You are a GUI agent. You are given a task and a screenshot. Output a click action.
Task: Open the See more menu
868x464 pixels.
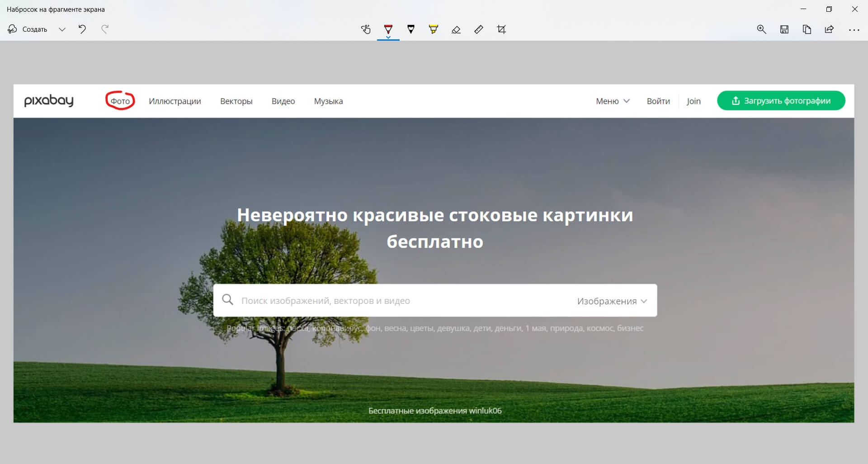coord(854,29)
